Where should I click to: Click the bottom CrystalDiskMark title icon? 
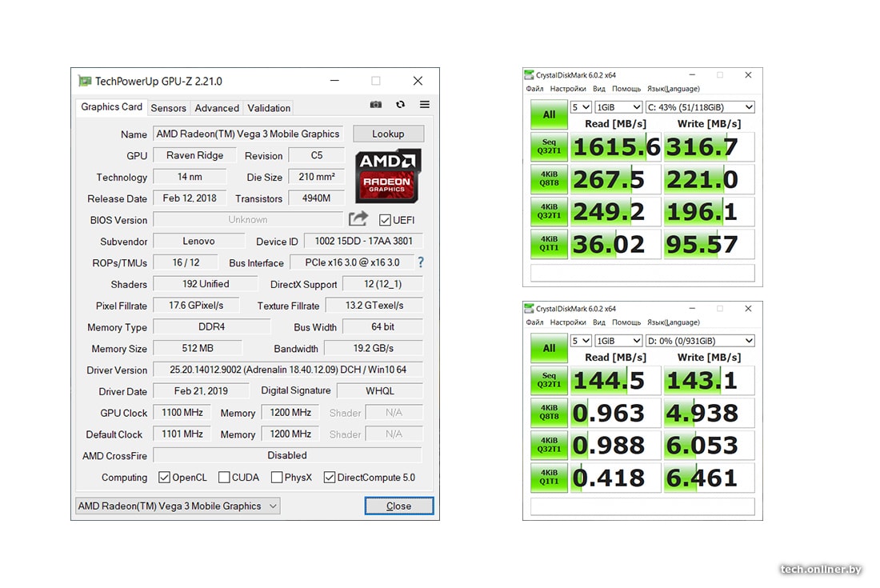[x=529, y=308]
